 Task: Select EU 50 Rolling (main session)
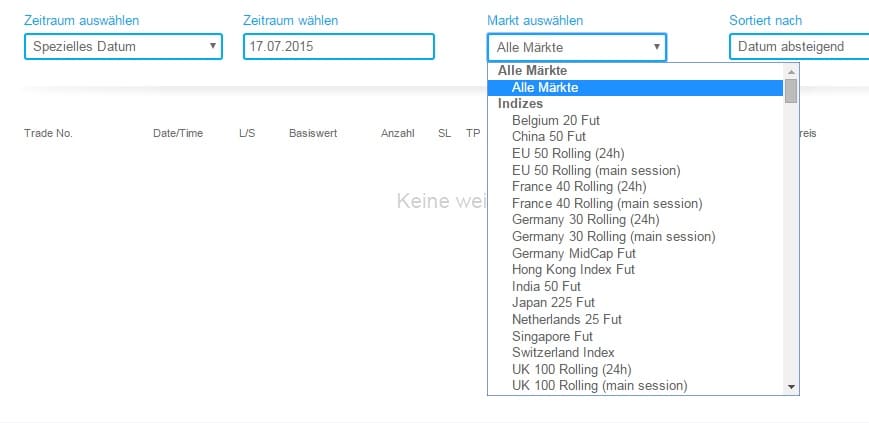tap(595, 170)
